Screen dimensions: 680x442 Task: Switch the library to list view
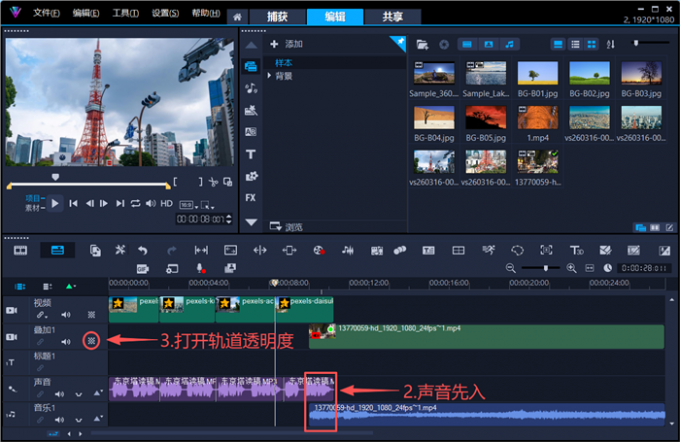click(575, 44)
